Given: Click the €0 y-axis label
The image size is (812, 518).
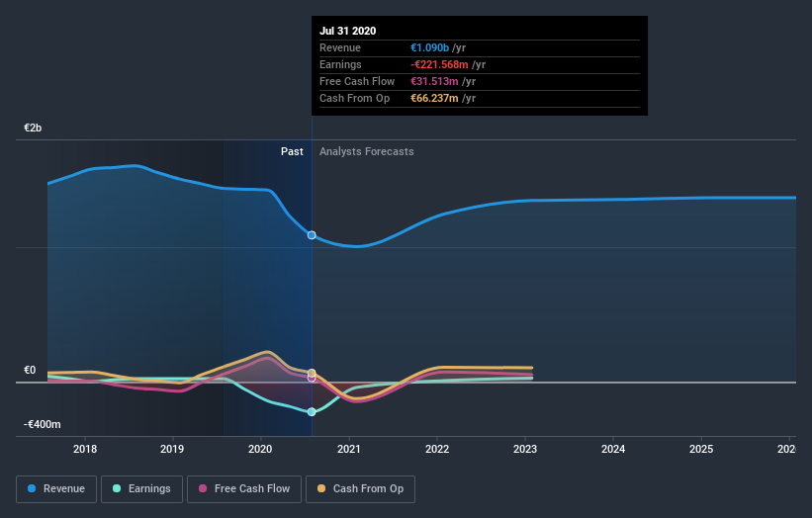Looking at the screenshot, I should click(x=30, y=370).
